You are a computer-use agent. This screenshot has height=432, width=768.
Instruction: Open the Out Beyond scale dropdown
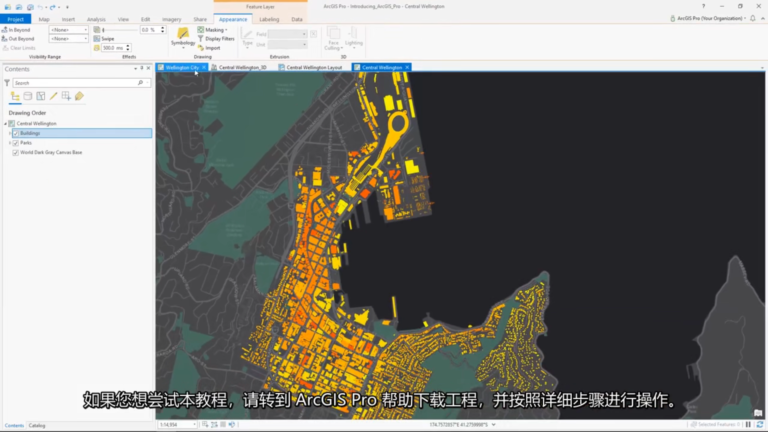pyautogui.click(x=85, y=39)
